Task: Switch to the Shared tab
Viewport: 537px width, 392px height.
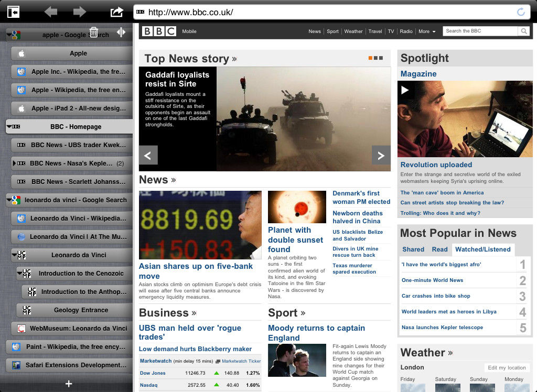Action: [413, 249]
